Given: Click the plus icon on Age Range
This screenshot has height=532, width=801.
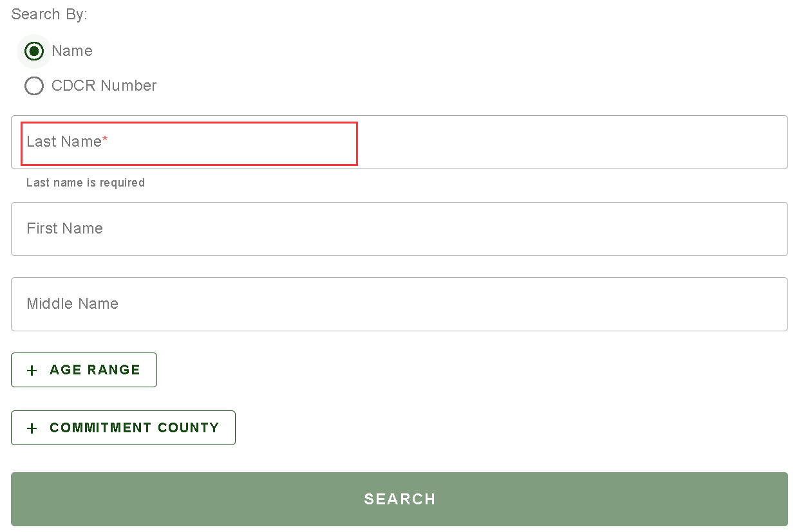Looking at the screenshot, I should click(31, 370).
